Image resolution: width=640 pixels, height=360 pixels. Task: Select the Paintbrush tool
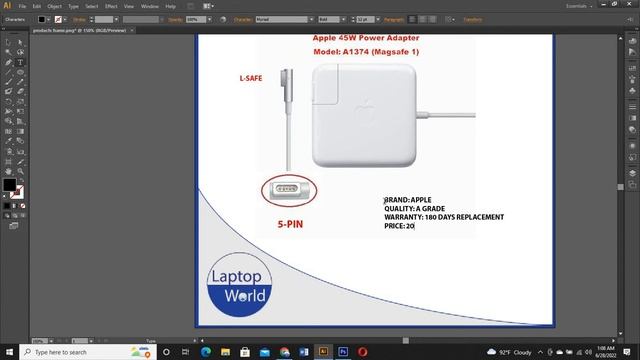pyautogui.click(x=8, y=82)
